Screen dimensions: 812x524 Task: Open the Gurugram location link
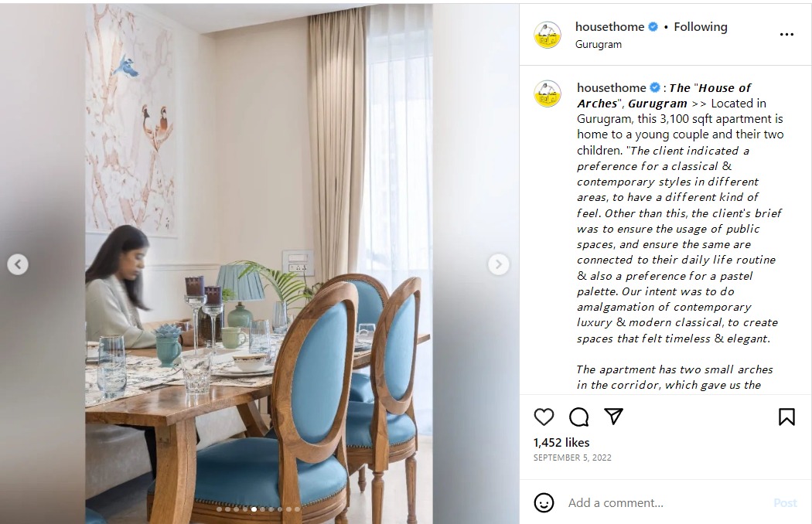pos(598,45)
